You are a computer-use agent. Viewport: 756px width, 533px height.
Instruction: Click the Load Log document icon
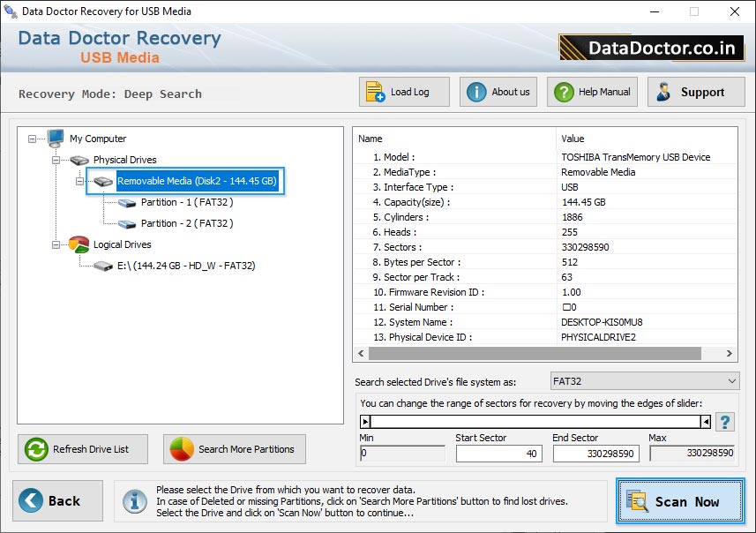pos(375,92)
